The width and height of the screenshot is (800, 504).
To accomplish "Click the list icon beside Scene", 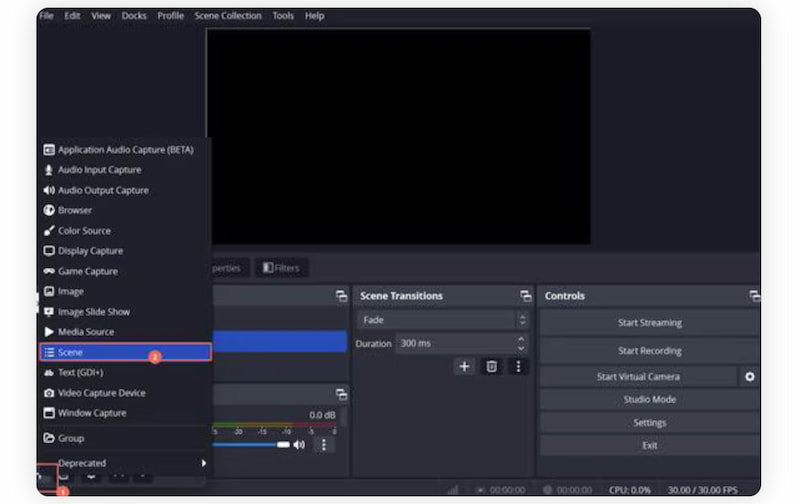I will tap(49, 352).
